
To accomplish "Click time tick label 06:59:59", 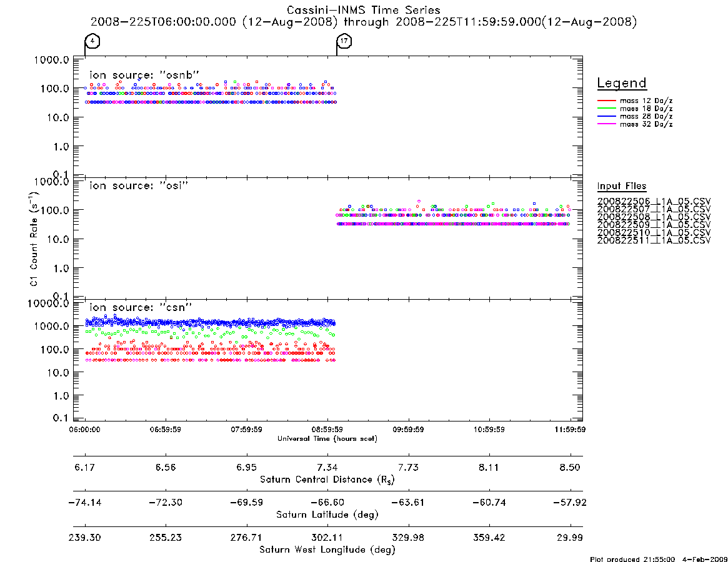I will click(x=166, y=430).
